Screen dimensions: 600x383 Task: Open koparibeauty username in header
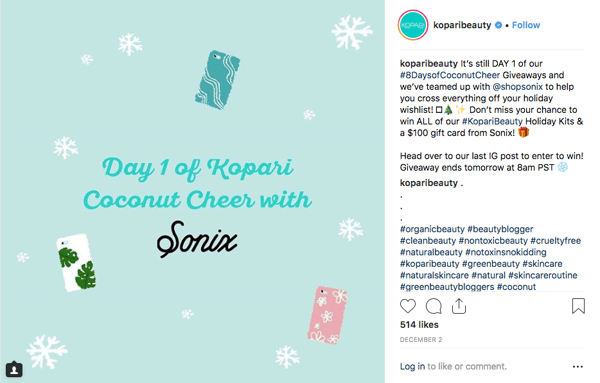click(462, 25)
